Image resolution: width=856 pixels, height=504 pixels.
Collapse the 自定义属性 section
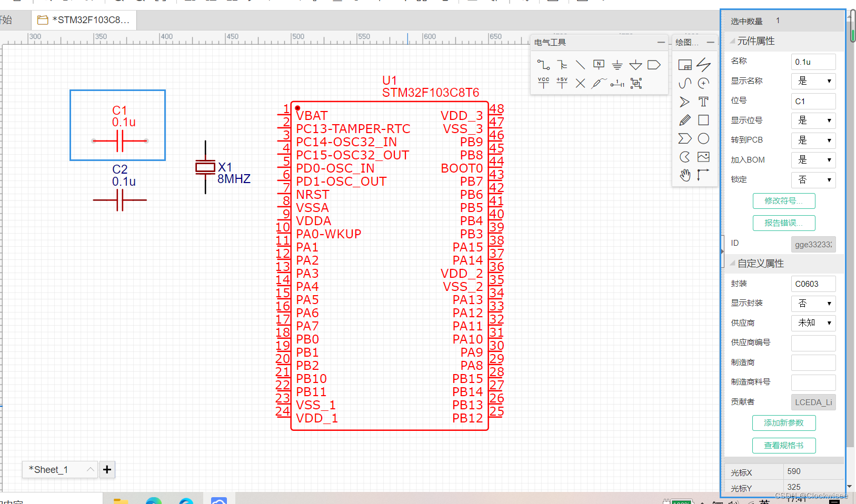point(733,263)
